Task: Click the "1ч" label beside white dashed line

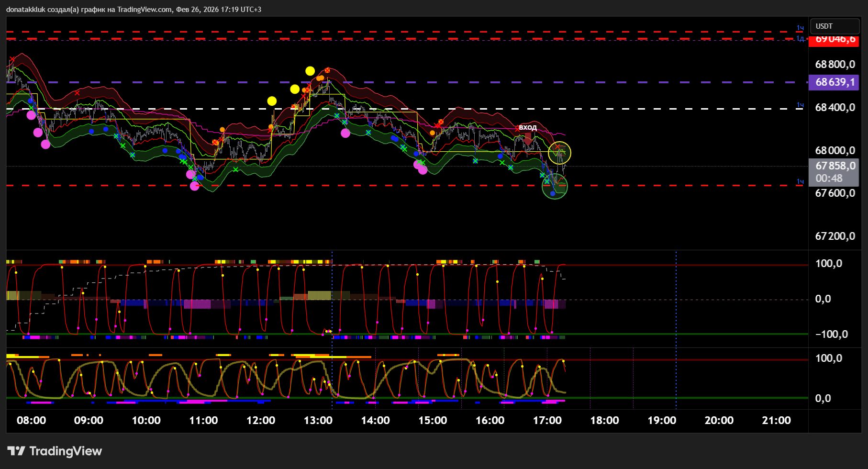Action: tap(800, 105)
